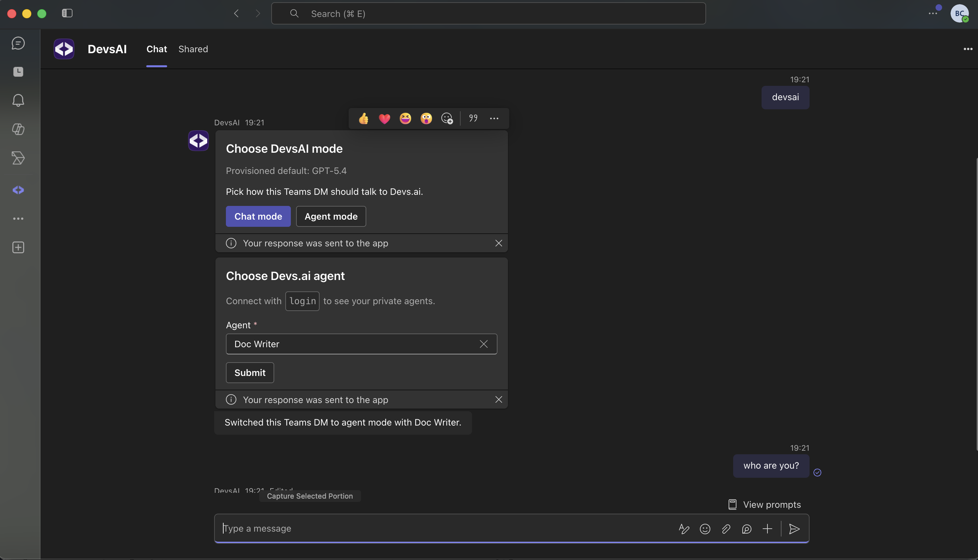Image resolution: width=978 pixels, height=560 pixels.
Task: Show more apps via sidebar ellipsis
Action: [18, 218]
